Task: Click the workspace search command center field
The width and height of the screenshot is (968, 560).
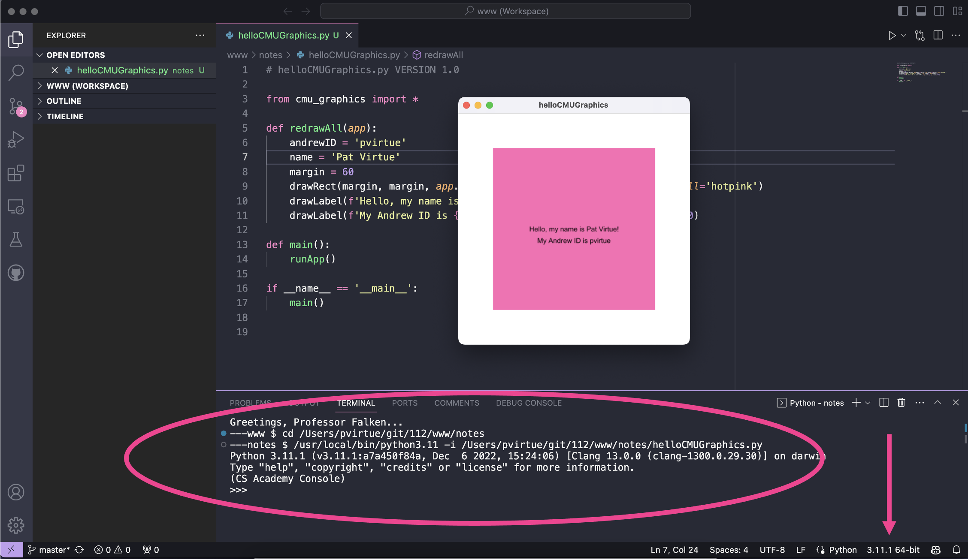Action: (x=505, y=11)
